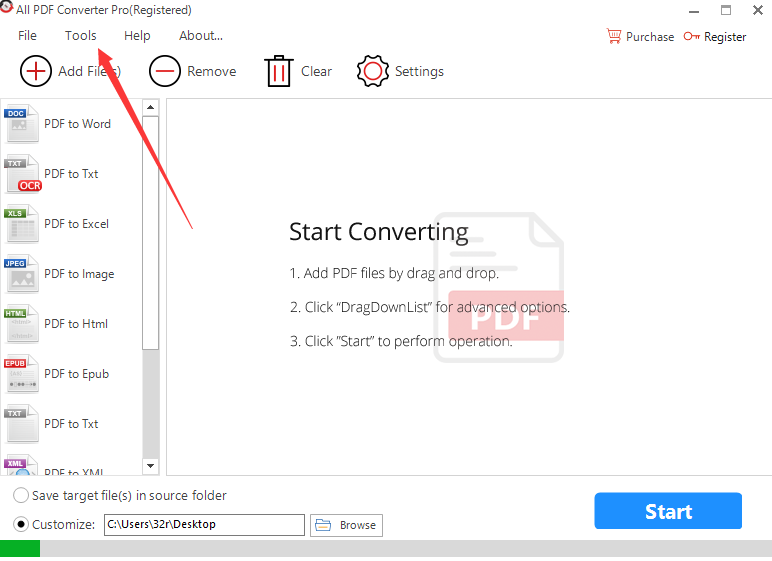Viewport: 772px width, 561px height.
Task: Select the PDF to Txt OCR icon
Action: 22,174
